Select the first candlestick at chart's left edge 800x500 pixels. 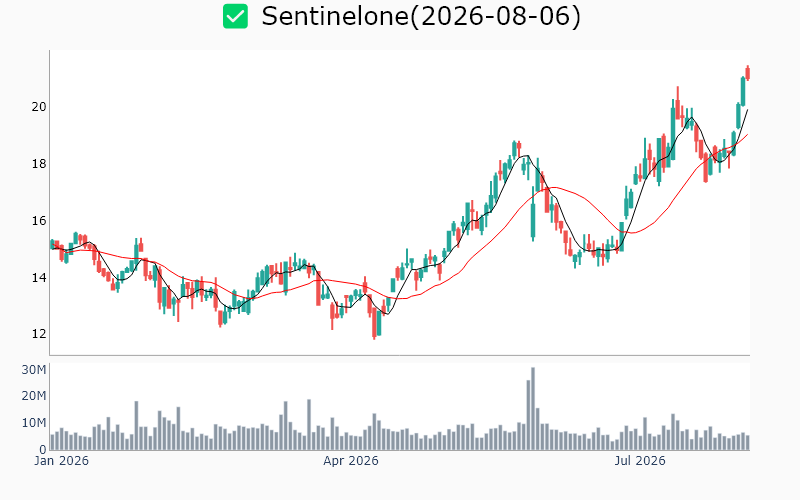52,244
